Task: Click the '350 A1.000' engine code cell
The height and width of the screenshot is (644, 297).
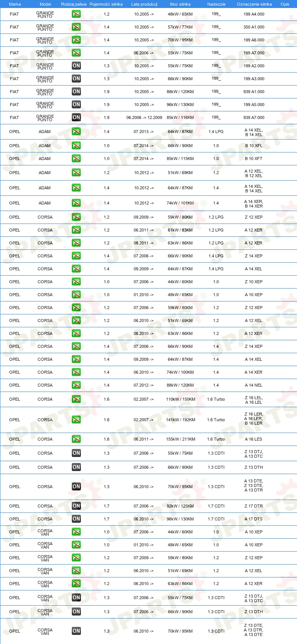Action: coord(254,27)
